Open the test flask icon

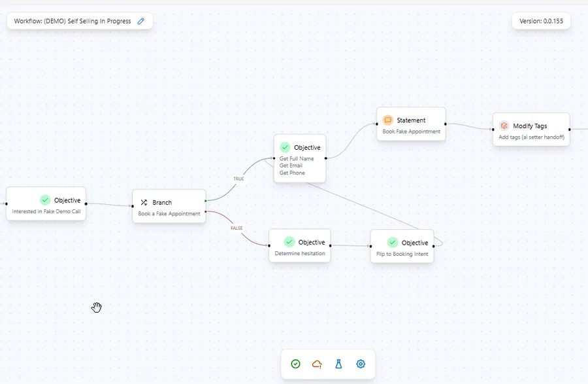coord(338,364)
